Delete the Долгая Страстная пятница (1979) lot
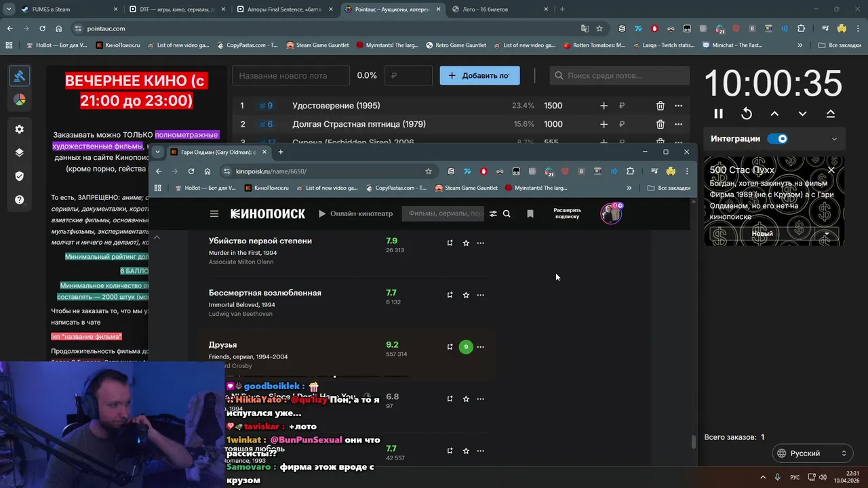The image size is (868, 488). (x=660, y=124)
